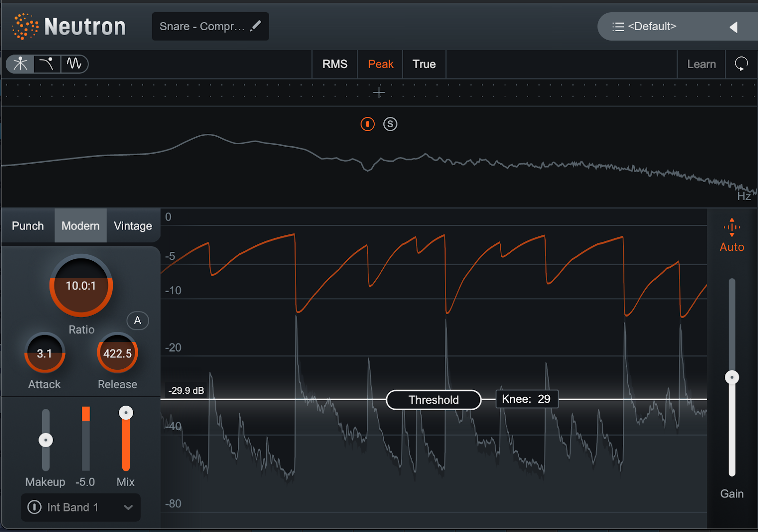Select the high-pass curve detection icon

pyautogui.click(x=47, y=64)
